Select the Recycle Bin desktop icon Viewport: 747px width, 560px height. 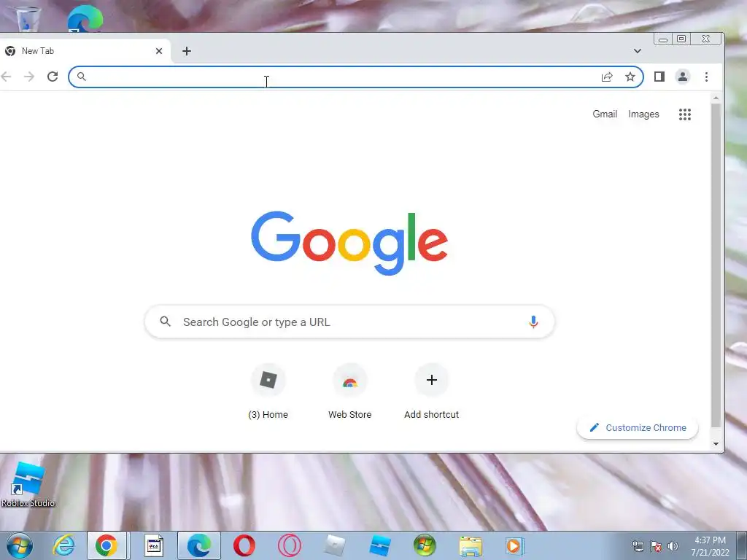(28, 19)
